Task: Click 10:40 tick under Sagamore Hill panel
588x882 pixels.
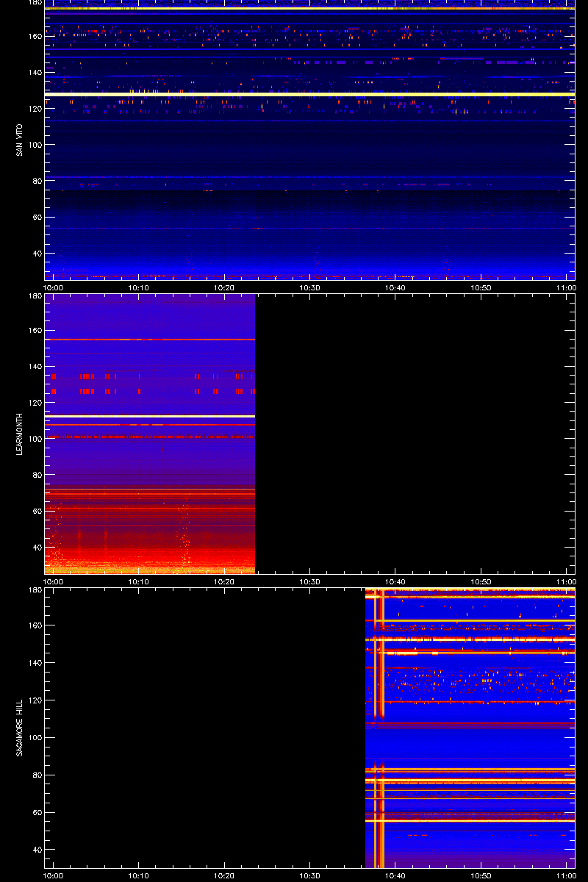Action: [395, 875]
